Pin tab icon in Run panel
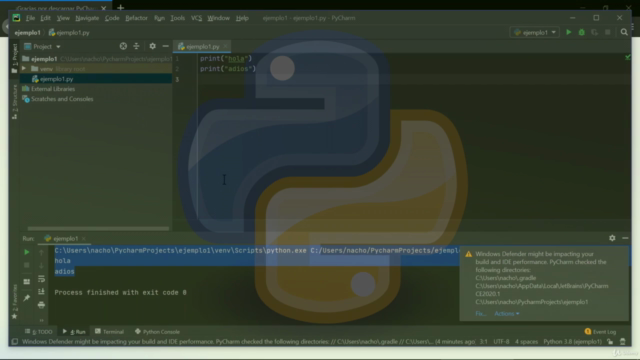 click(x=27, y=298)
